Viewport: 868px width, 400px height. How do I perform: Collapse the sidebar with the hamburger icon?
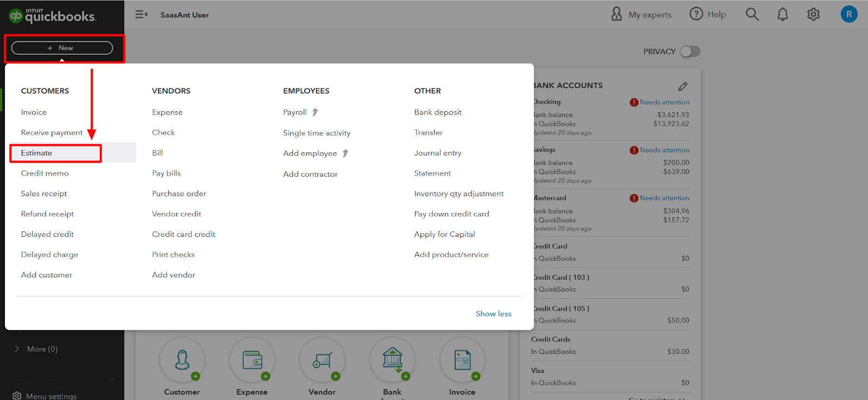[141, 15]
